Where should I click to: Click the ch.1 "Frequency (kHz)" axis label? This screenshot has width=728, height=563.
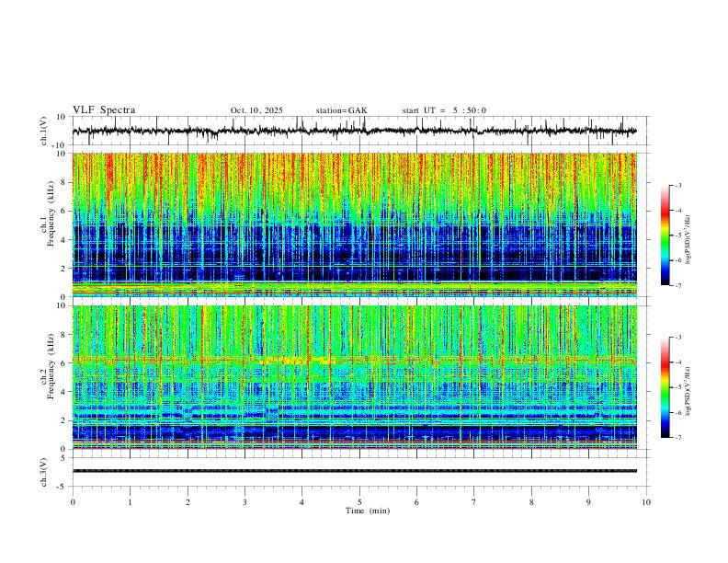pyautogui.click(x=51, y=215)
